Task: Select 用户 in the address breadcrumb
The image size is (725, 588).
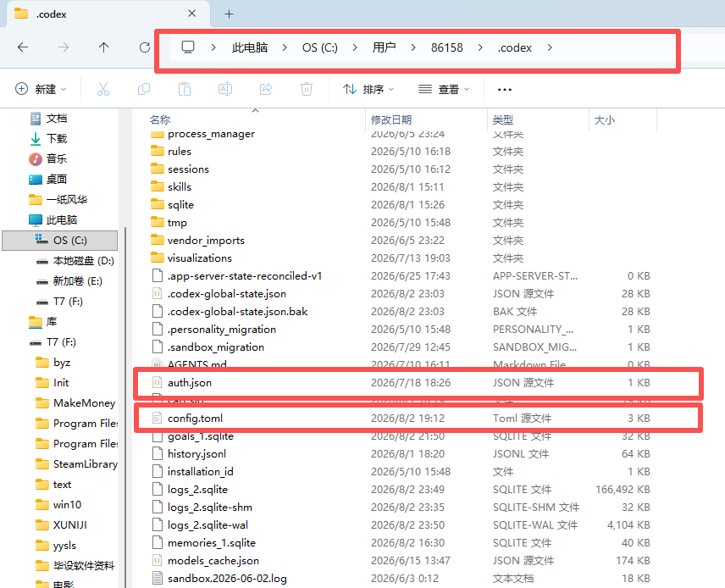Action: [384, 47]
